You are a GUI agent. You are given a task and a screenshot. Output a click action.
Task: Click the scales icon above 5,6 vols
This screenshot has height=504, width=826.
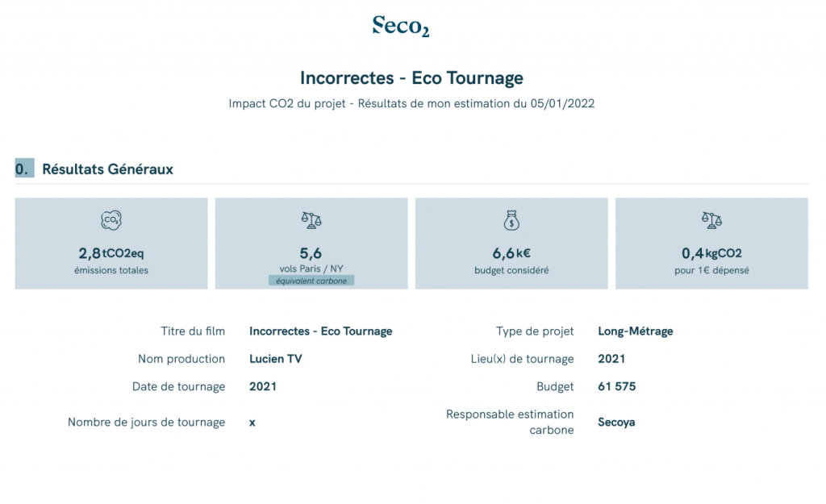pos(311,220)
